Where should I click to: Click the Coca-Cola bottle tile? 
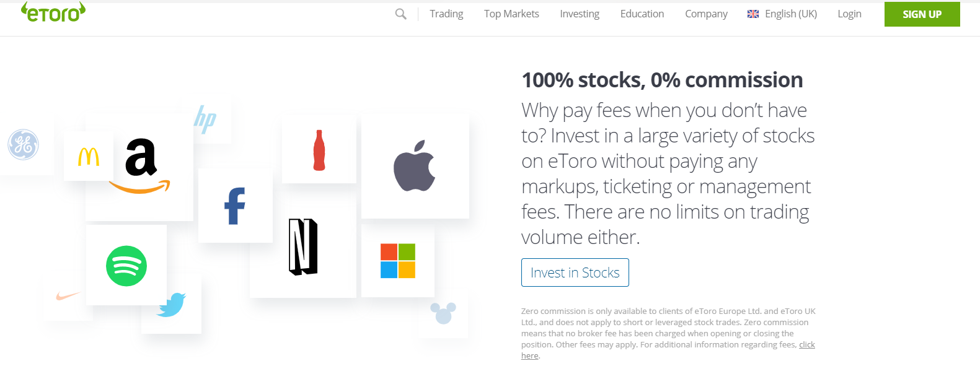tap(319, 150)
